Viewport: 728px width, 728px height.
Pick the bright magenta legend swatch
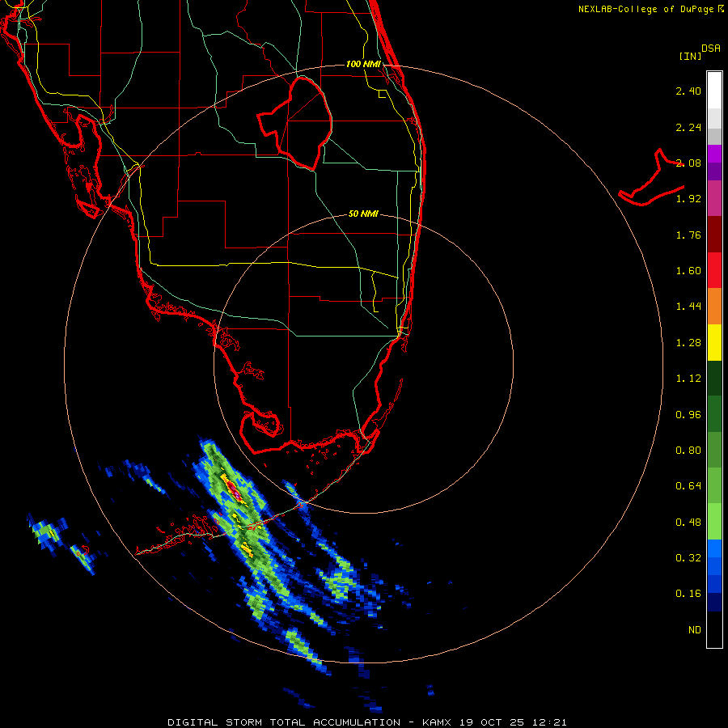(714, 154)
